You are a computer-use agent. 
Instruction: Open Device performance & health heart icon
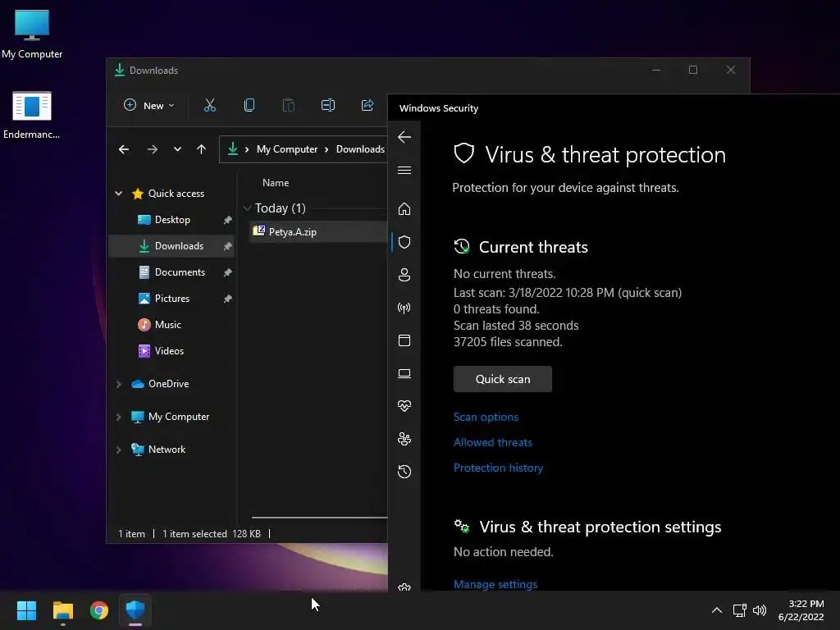click(x=404, y=406)
